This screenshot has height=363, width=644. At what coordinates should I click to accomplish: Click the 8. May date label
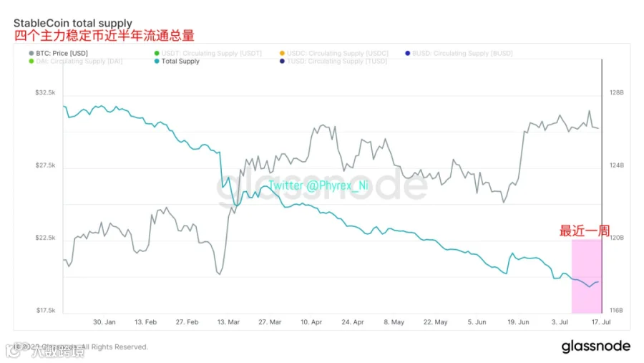tap(394, 322)
